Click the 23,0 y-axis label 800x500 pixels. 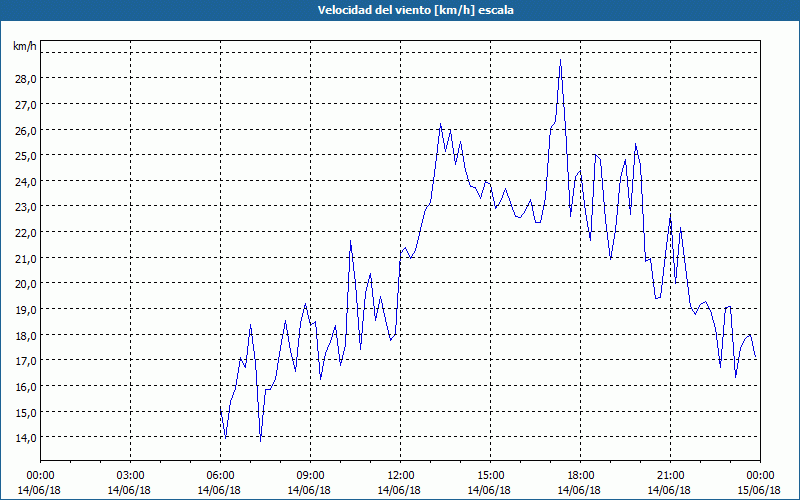[28, 207]
